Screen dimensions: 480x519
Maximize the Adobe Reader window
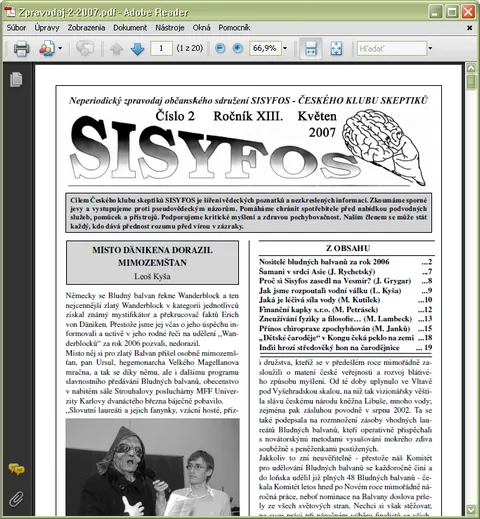(452, 12)
